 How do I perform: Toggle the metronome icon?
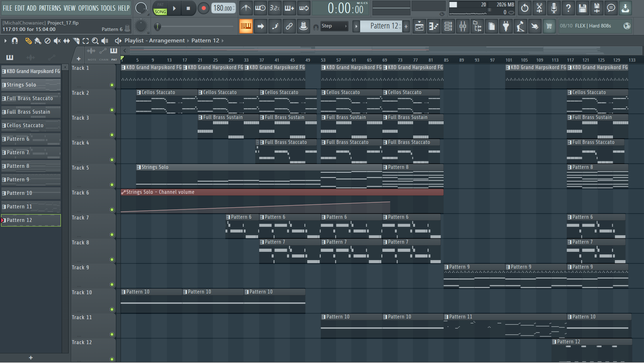click(246, 8)
